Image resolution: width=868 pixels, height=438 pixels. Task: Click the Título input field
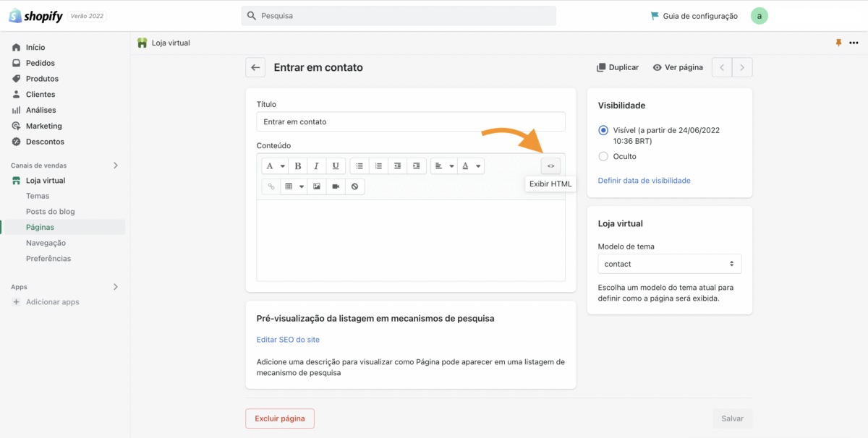click(x=410, y=121)
